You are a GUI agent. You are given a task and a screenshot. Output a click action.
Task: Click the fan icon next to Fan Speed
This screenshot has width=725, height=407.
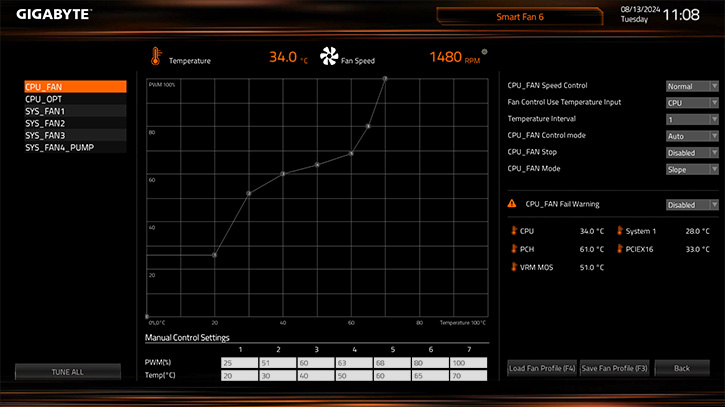click(329, 58)
